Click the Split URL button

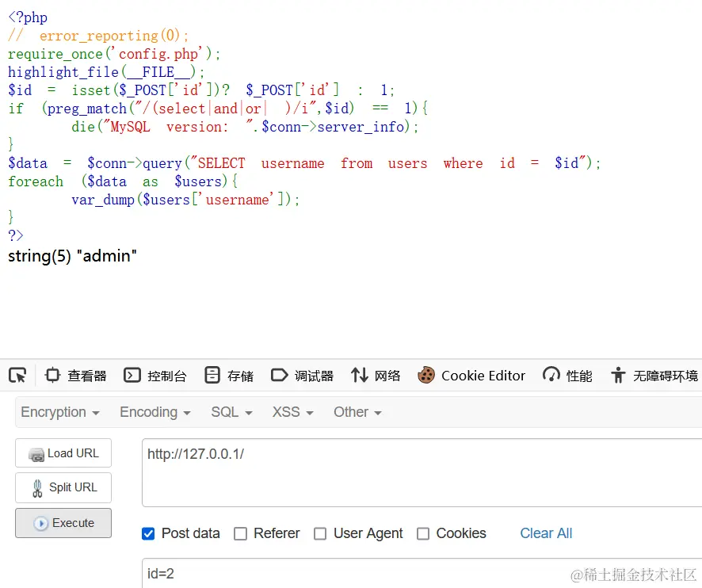click(63, 487)
